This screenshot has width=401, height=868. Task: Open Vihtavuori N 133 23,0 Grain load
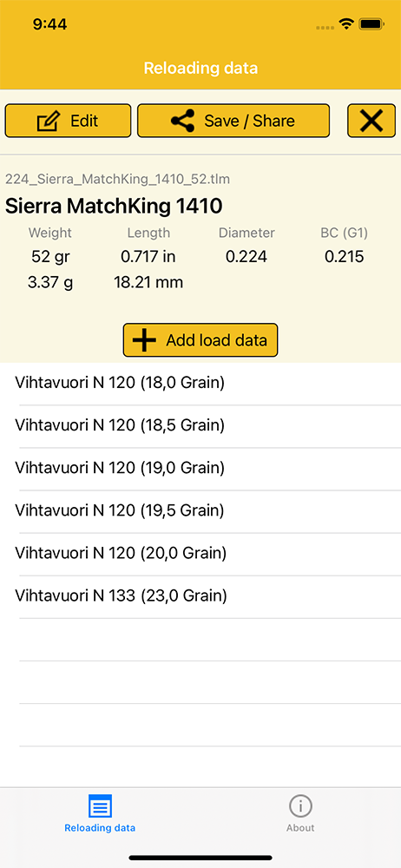200,597
